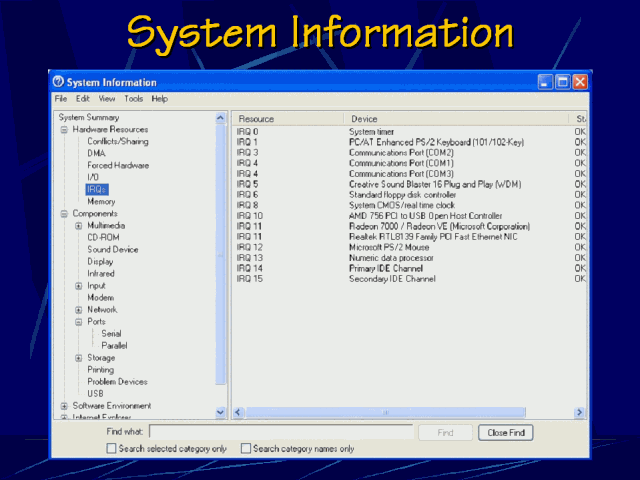Click right arrow on horizontal scrollbar
The width and height of the screenshot is (640, 480).
[x=579, y=412]
